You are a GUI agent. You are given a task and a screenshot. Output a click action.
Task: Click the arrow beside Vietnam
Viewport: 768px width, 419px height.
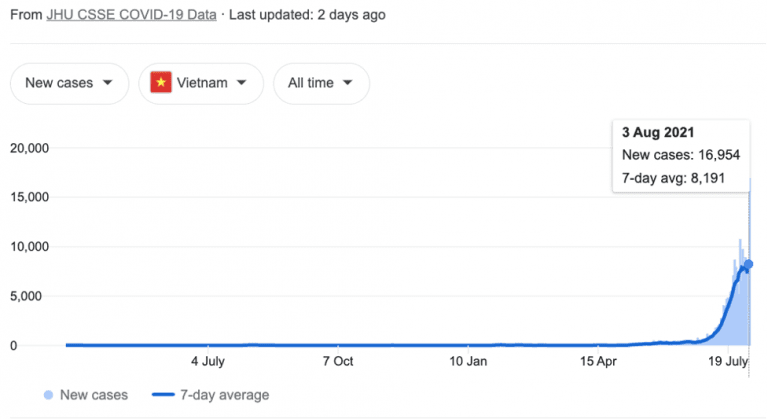pyautogui.click(x=241, y=83)
